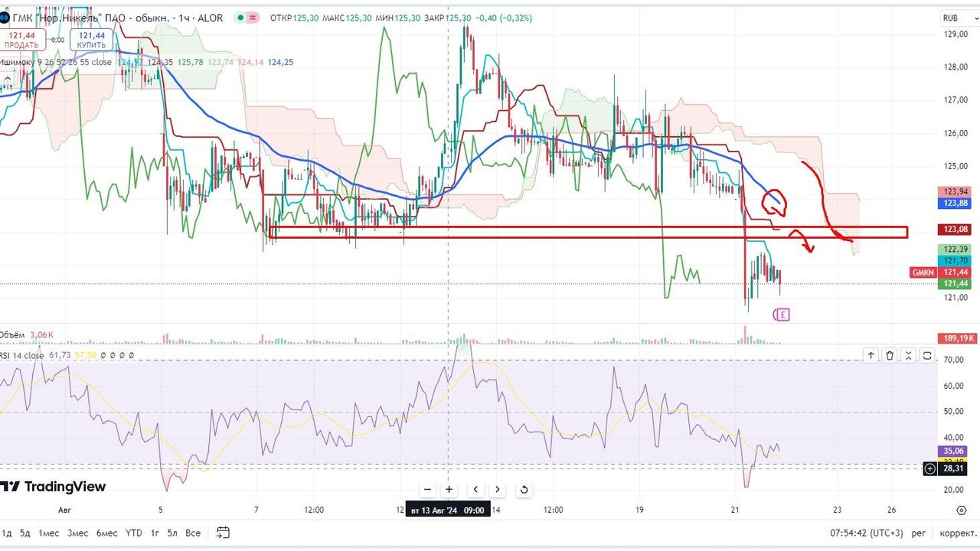The image size is (980, 551).
Task: Toggle the market status indicator next to ALOR
Action: pos(241,18)
